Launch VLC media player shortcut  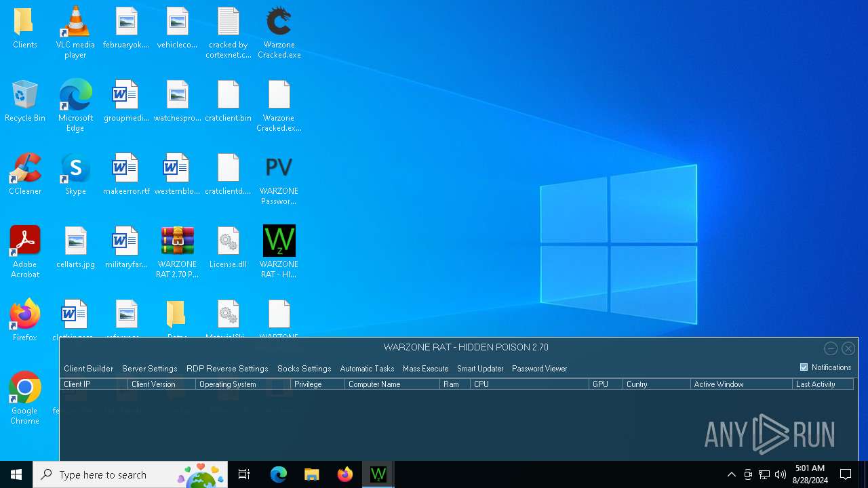point(75,33)
